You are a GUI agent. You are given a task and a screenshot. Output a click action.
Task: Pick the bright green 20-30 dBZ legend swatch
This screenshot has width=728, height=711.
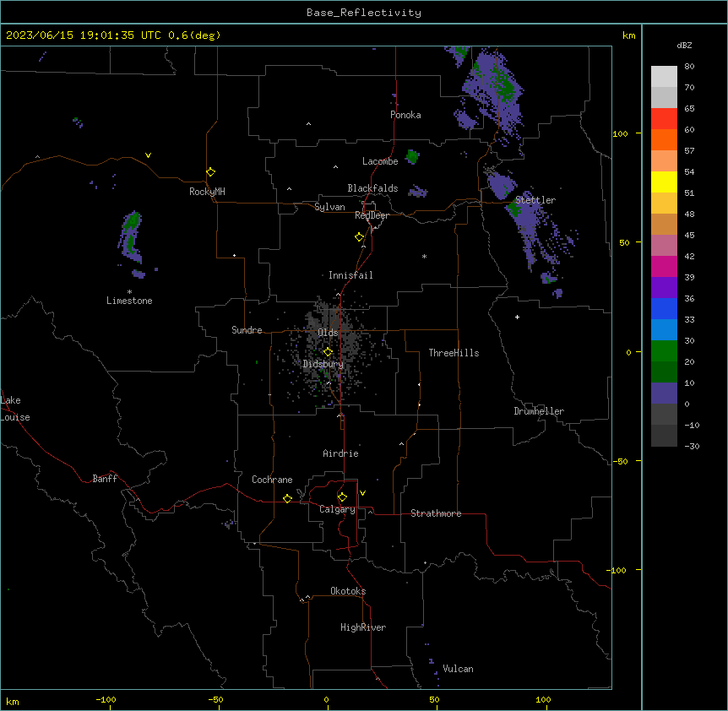(664, 351)
